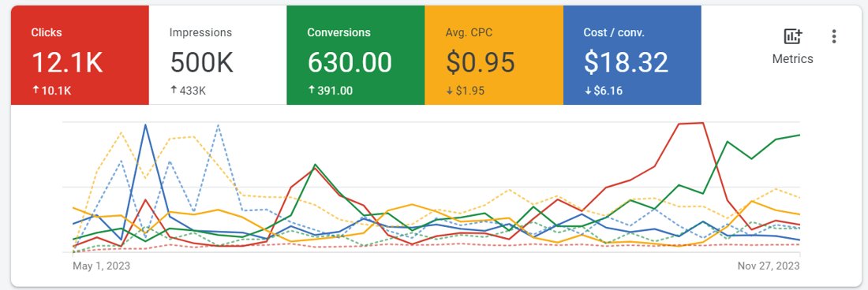Click the 500K impressions value
The image size is (868, 290).
[201, 62]
